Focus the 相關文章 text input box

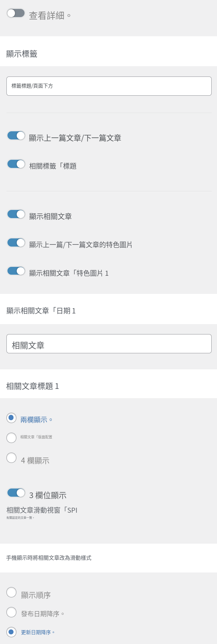[109, 344]
